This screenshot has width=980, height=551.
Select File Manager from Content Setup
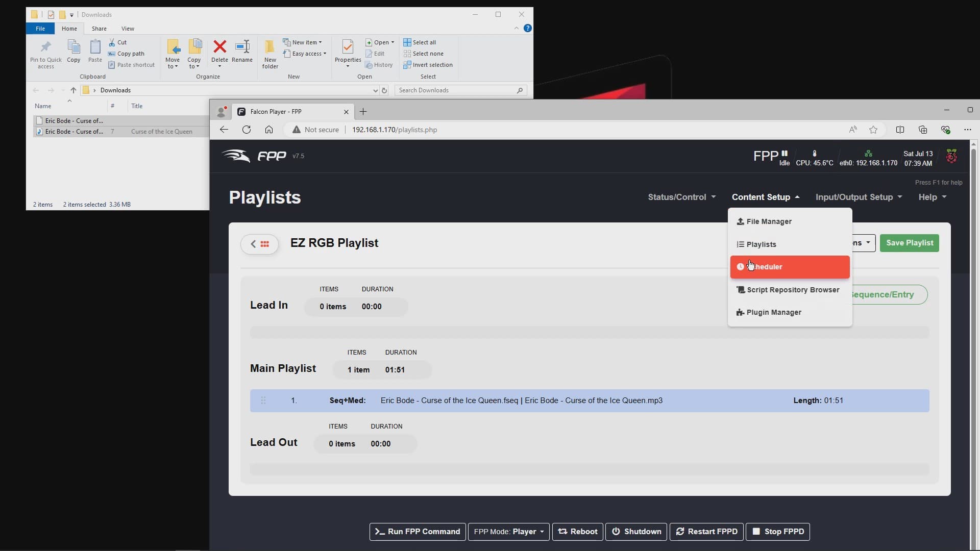pos(790,221)
